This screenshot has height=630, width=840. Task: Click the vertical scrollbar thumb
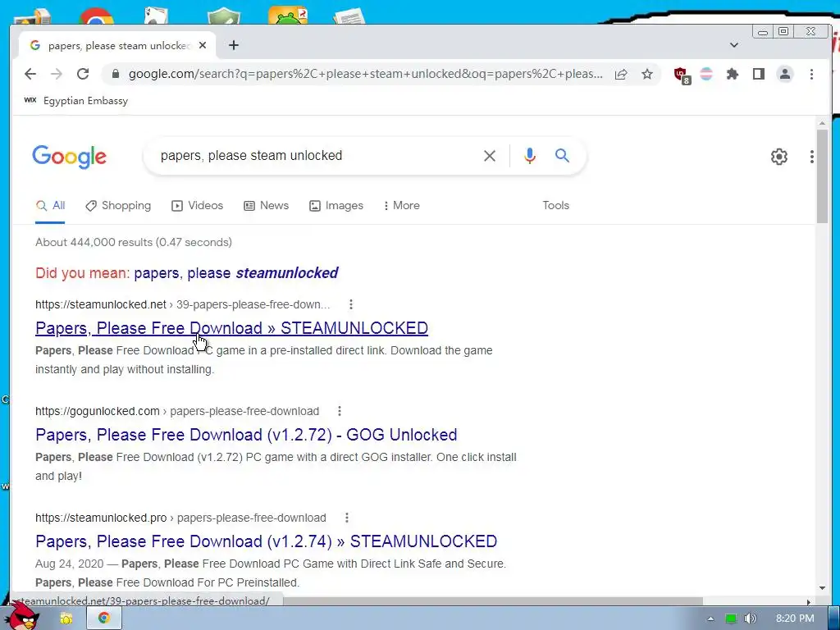pyautogui.click(x=822, y=176)
